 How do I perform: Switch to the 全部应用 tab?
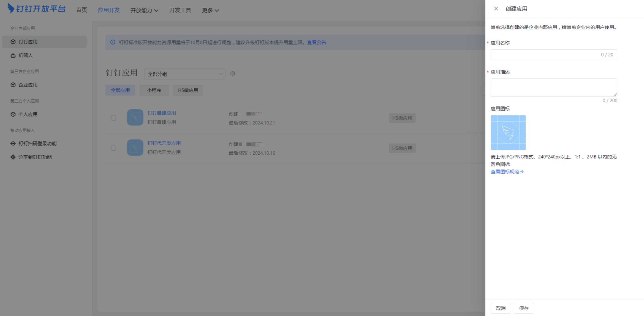(120, 90)
